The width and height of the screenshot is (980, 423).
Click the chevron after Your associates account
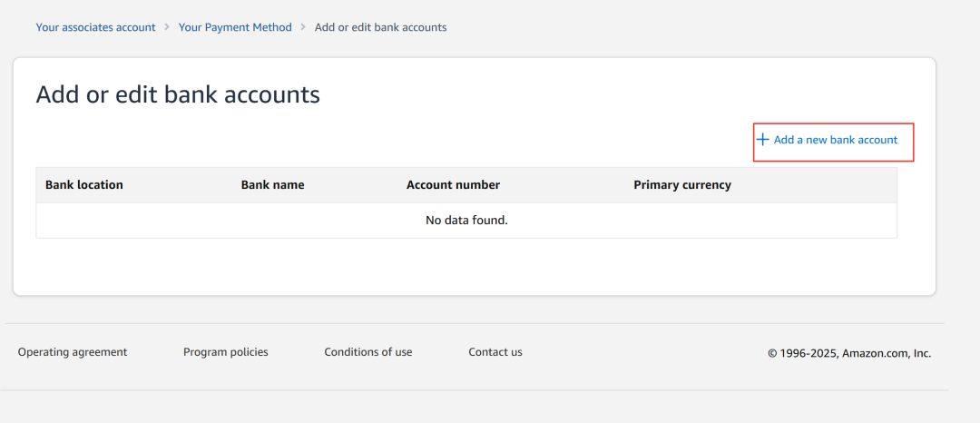coord(167,27)
